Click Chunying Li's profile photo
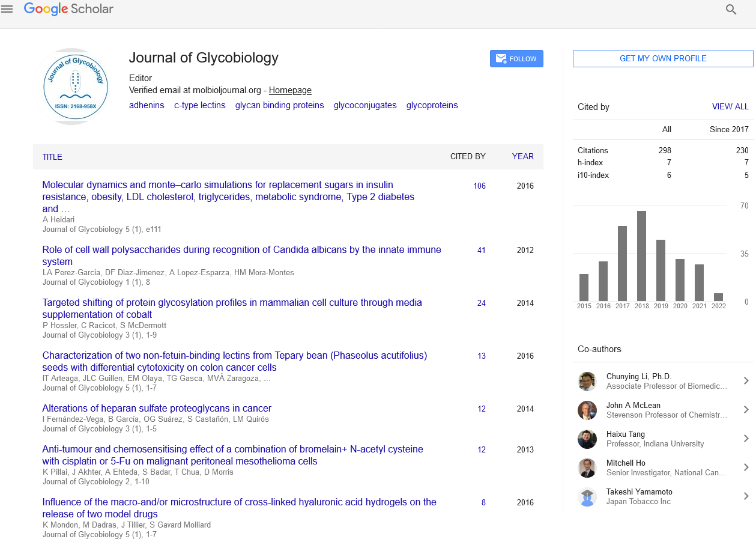This screenshot has height=545, width=756. pos(587,382)
